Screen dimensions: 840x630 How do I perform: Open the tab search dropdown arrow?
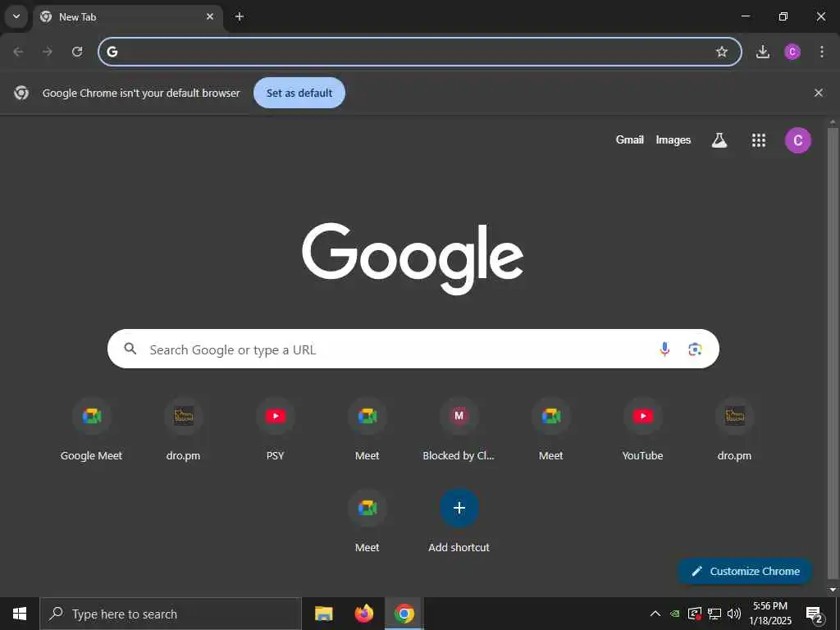pos(16,16)
